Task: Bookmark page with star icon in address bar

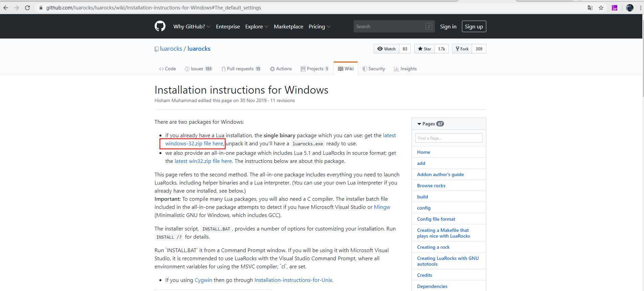Action: pyautogui.click(x=601, y=8)
